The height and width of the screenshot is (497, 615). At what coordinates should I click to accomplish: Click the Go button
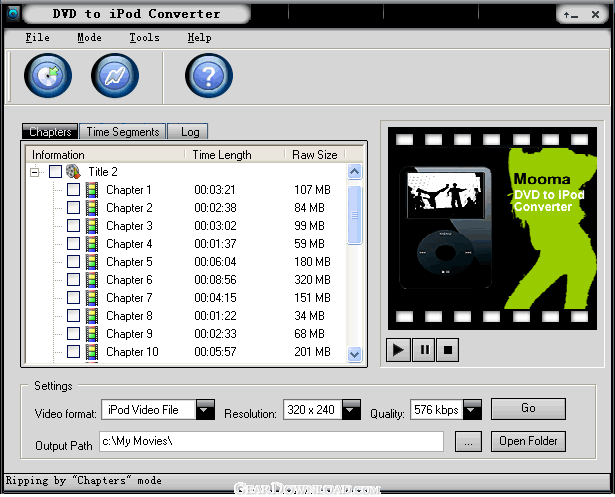point(528,408)
